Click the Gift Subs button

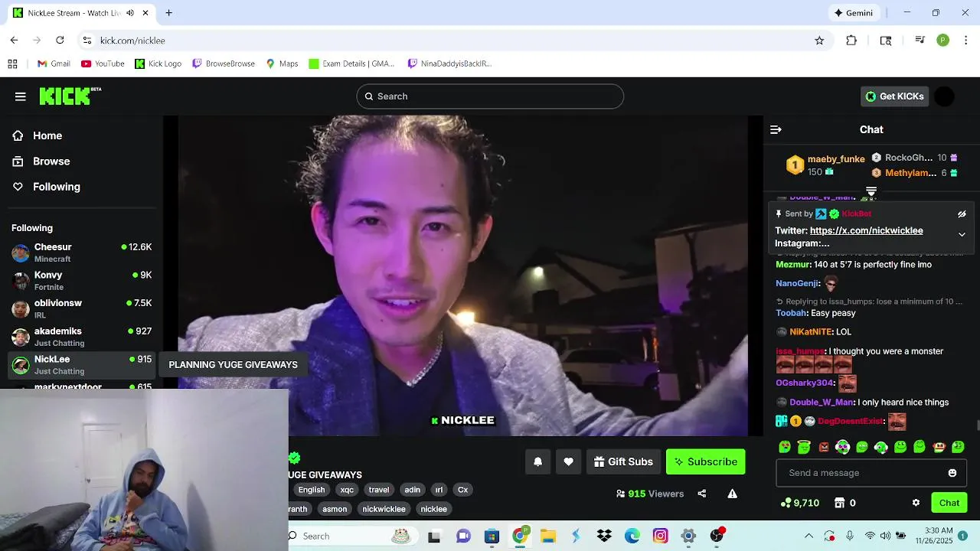click(x=624, y=461)
